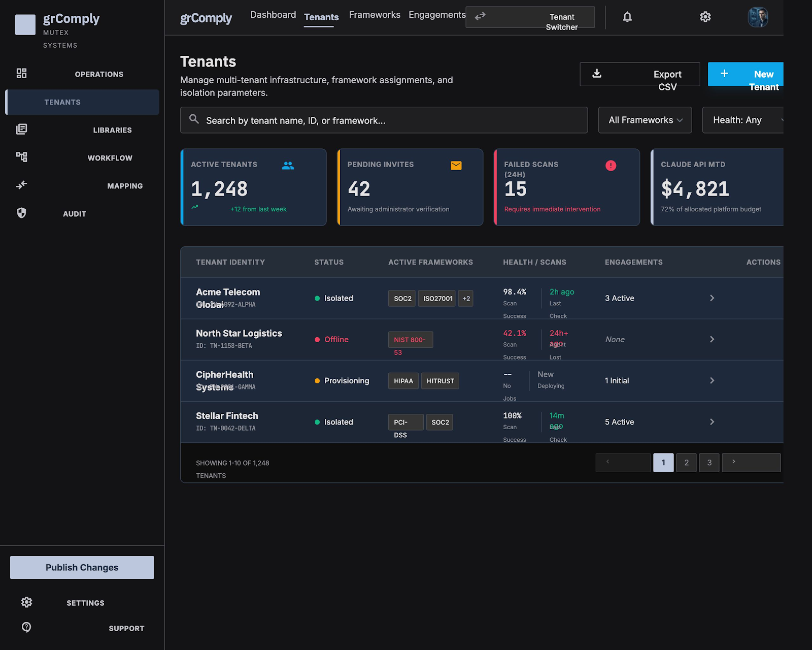Open CipherHealth Systems row chevron

712,380
